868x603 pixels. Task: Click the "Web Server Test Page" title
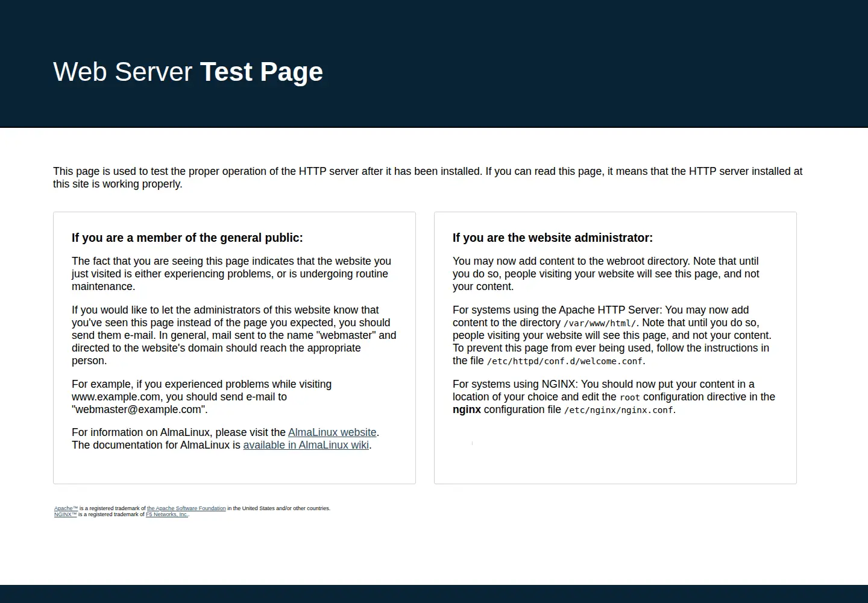pyautogui.click(x=188, y=72)
